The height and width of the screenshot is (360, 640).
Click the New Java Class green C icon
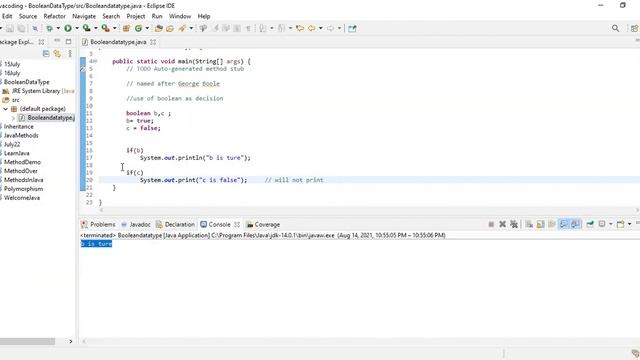coord(138,28)
